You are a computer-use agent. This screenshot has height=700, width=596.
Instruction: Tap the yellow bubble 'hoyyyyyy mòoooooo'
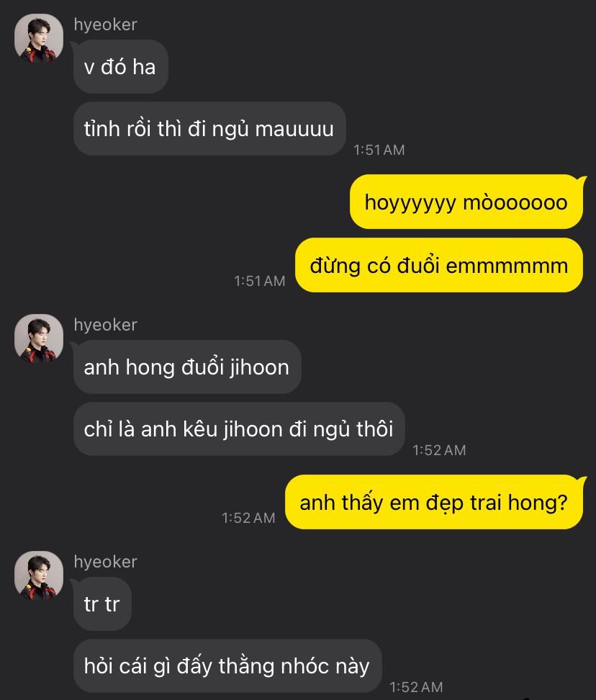pyautogui.click(x=466, y=202)
